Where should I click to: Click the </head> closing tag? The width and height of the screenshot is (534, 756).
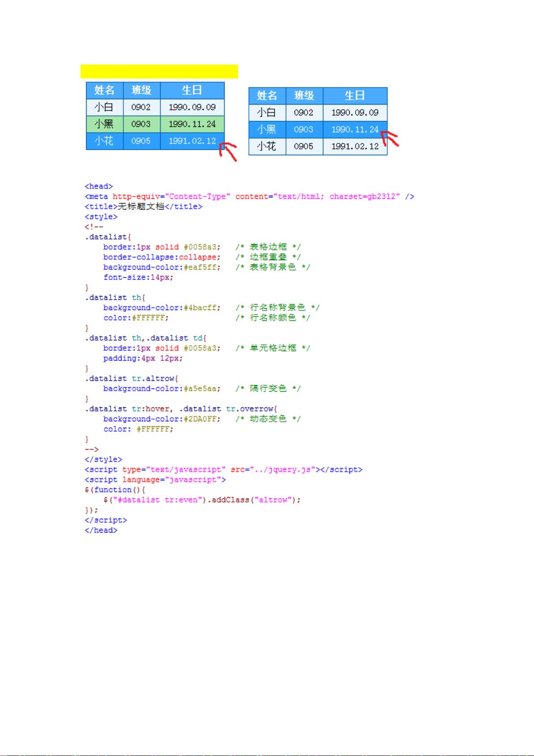coord(101,530)
